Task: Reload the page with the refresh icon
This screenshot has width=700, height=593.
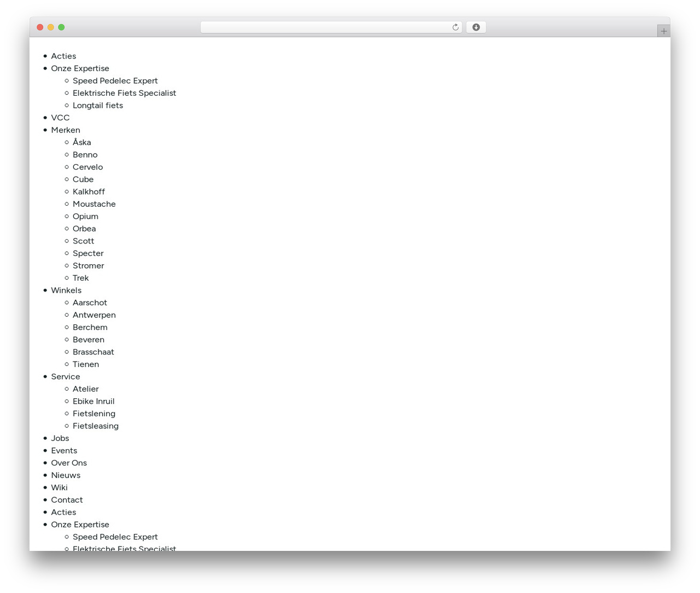Action: click(455, 27)
